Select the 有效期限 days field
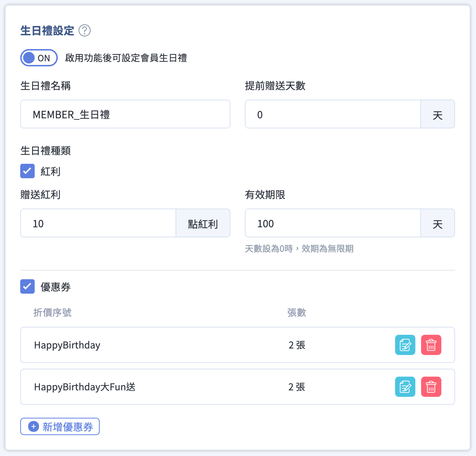The width and height of the screenshot is (476, 456). click(333, 223)
